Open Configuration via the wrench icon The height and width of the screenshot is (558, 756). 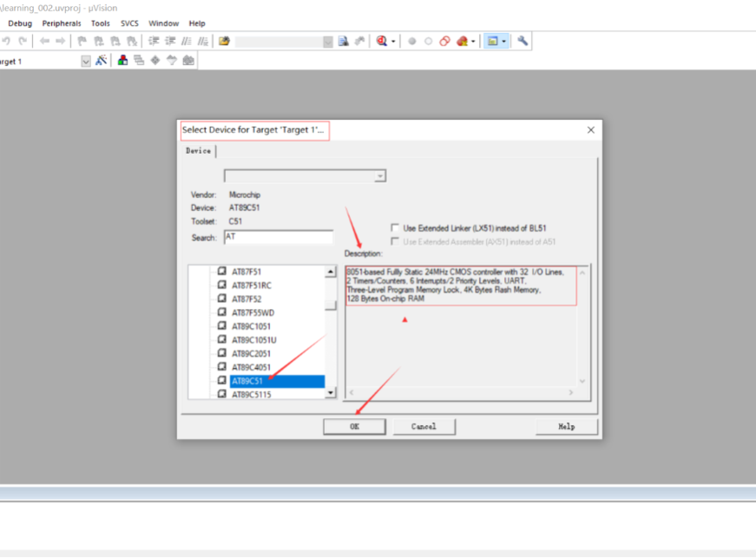pyautogui.click(x=523, y=42)
